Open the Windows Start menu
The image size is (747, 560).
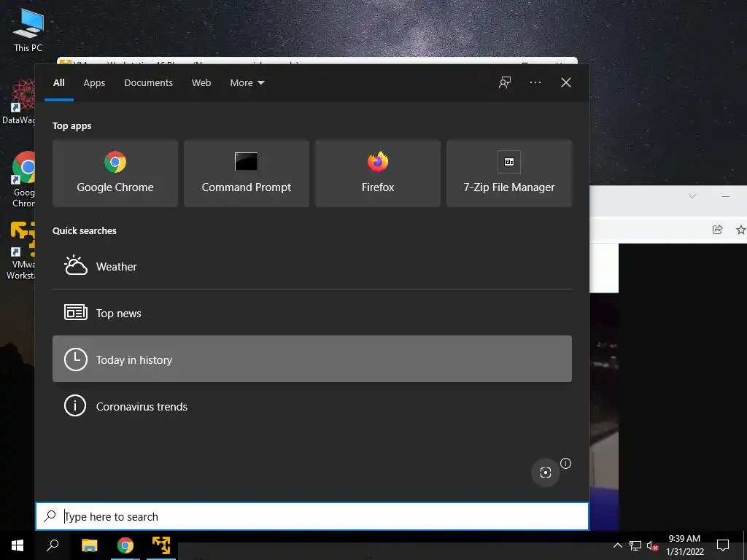[18, 545]
